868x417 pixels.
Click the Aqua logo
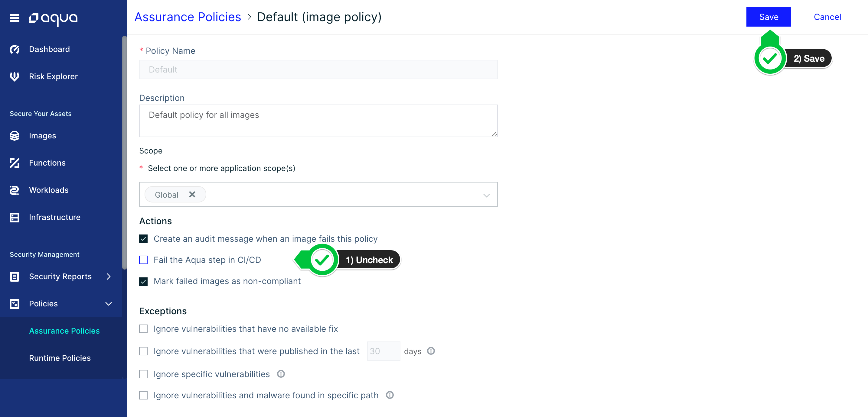click(x=53, y=19)
